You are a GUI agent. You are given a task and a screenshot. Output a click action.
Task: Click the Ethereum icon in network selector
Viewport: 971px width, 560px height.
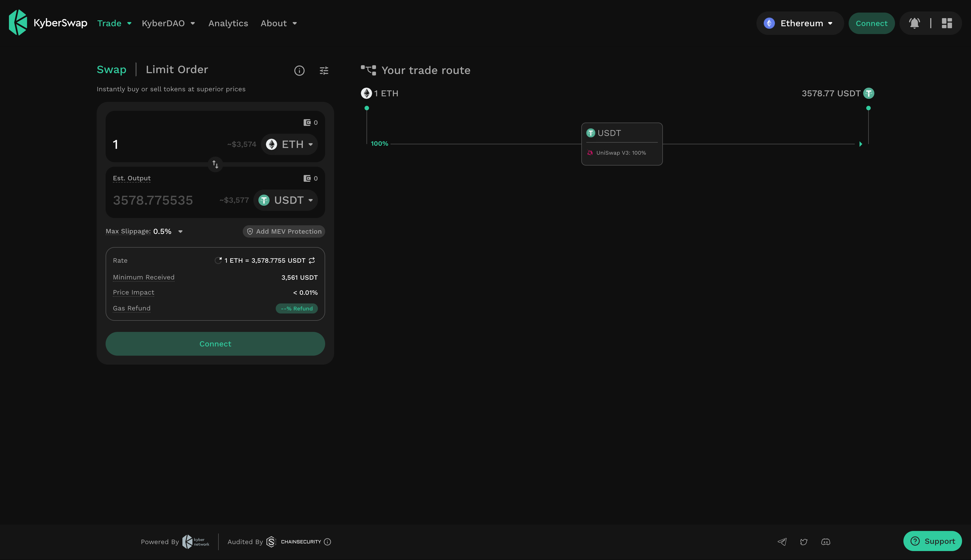pyautogui.click(x=769, y=23)
